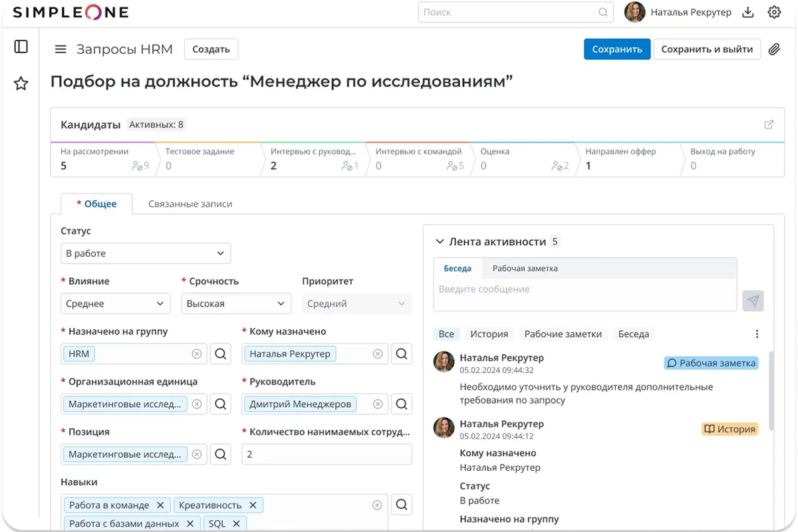Image resolution: width=798 pixels, height=532 pixels.
Task: Remove the SQL skill tag
Action: 236,523
